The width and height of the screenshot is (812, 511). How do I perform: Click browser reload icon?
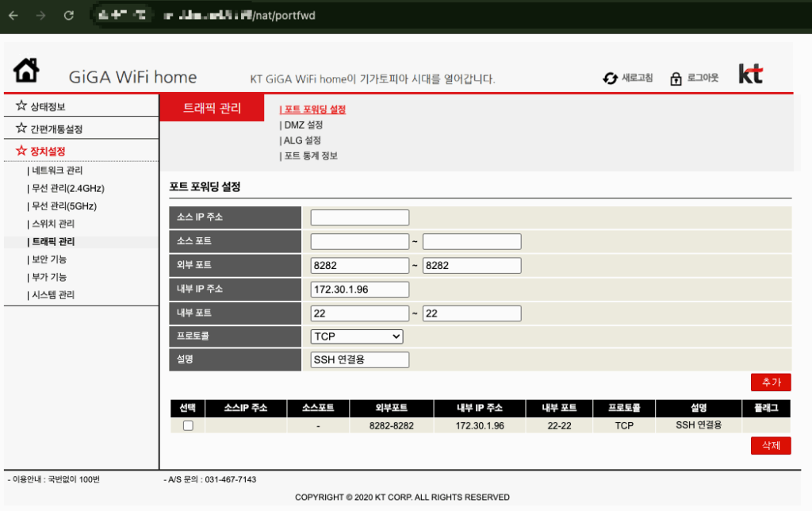(68, 15)
